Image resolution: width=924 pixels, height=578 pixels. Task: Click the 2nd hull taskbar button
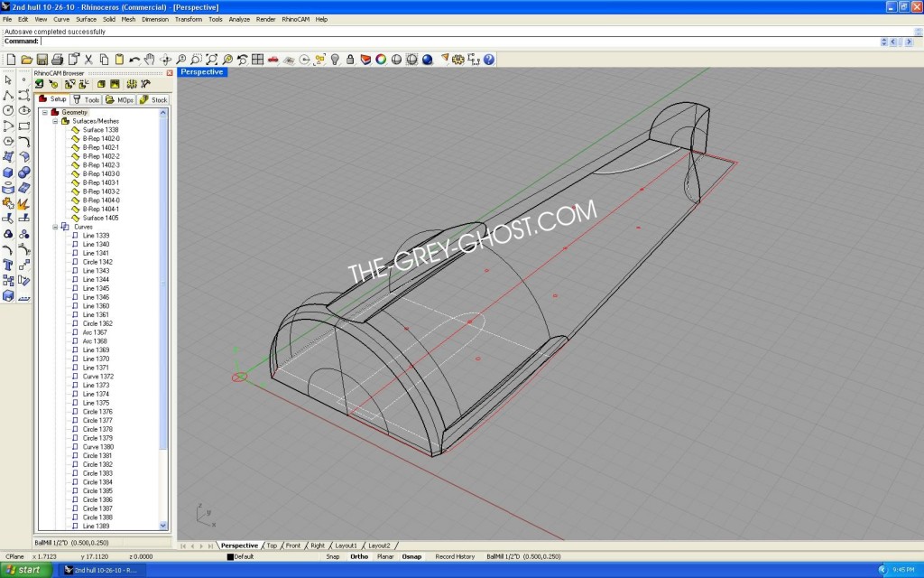[101, 570]
